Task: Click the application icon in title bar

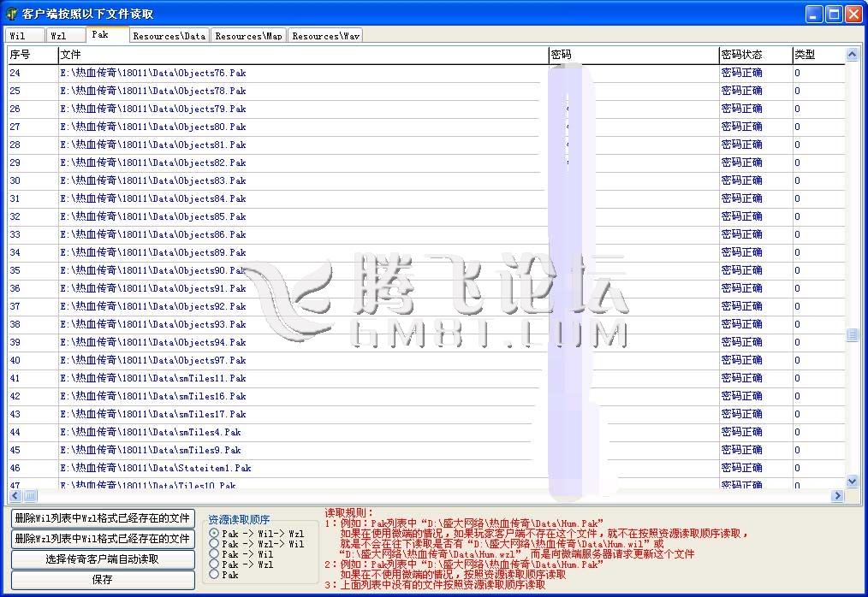Action: point(12,14)
